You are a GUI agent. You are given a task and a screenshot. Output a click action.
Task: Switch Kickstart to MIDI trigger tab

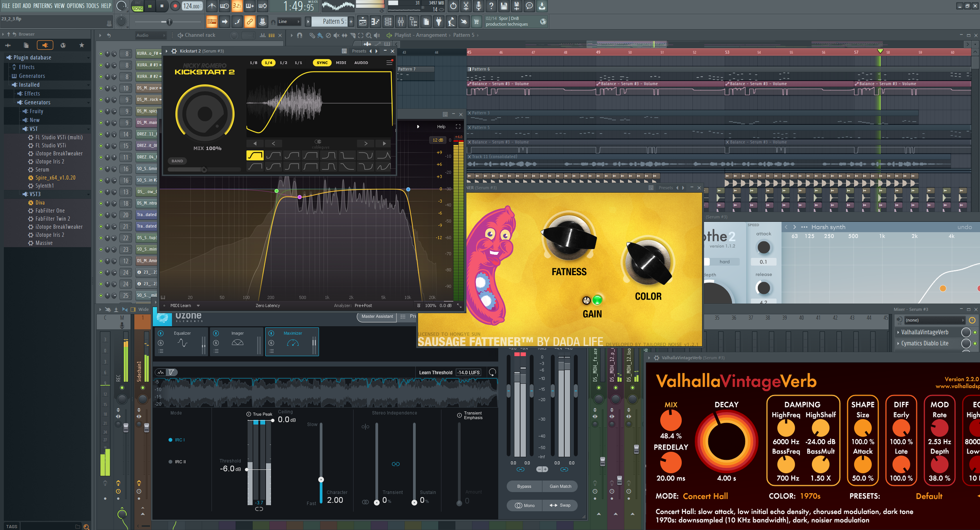tap(341, 63)
